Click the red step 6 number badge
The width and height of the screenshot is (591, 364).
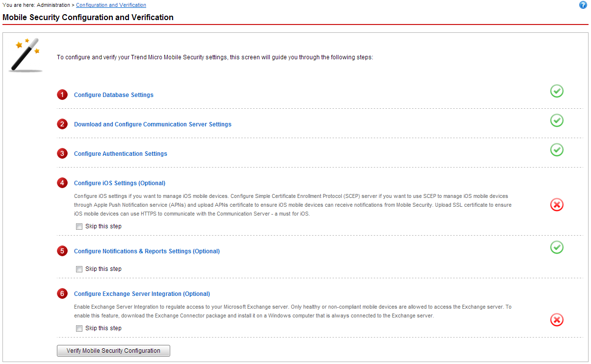pyautogui.click(x=62, y=294)
